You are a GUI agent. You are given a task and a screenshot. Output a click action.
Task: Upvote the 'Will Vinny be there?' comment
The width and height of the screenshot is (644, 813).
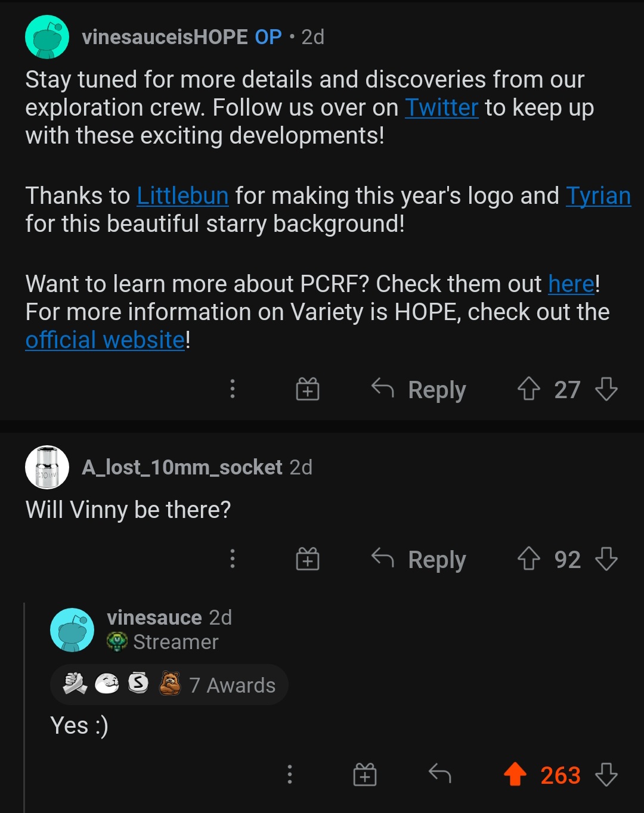[x=528, y=559]
